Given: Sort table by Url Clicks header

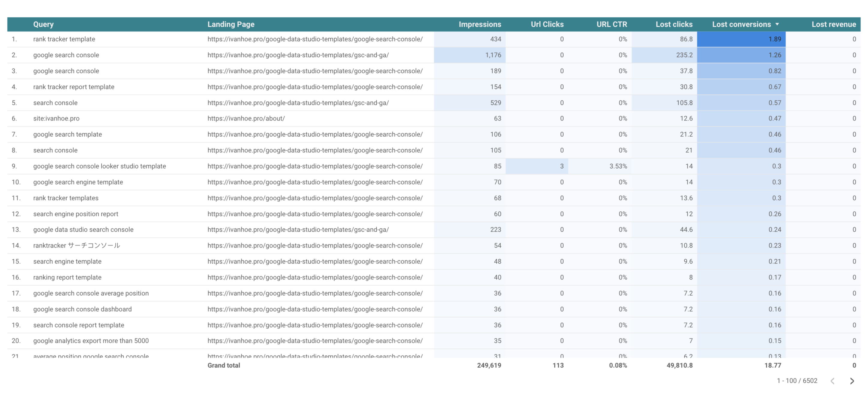Looking at the screenshot, I should 547,24.
